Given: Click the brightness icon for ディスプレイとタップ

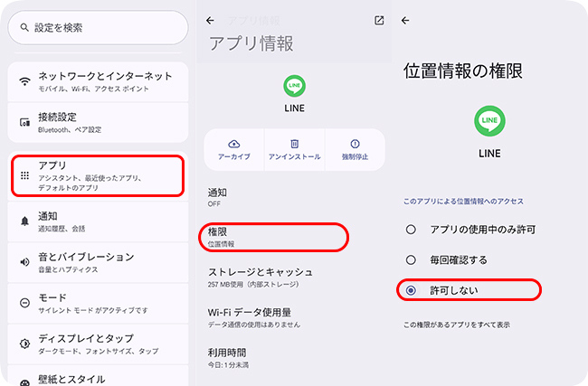Looking at the screenshot, I should [24, 344].
